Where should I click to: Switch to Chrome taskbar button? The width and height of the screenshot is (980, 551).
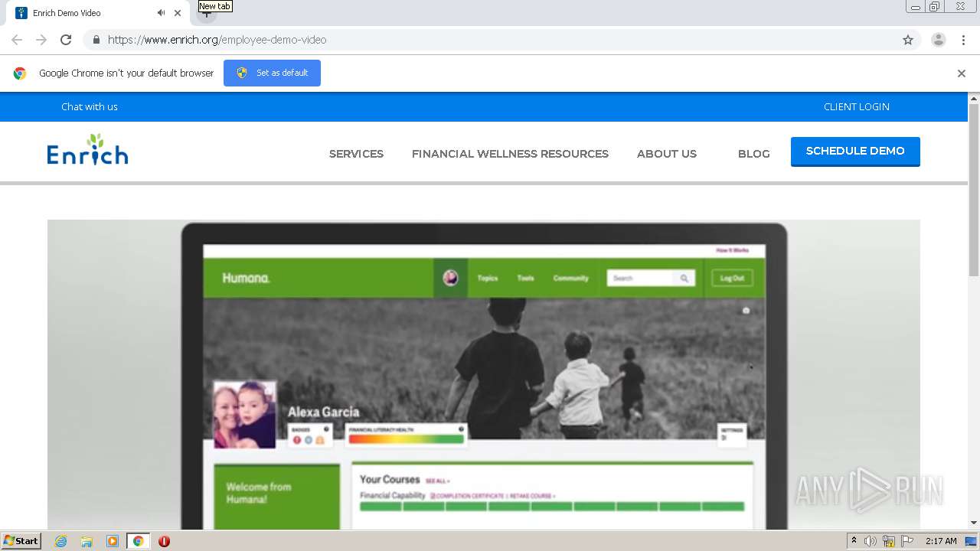coord(139,541)
